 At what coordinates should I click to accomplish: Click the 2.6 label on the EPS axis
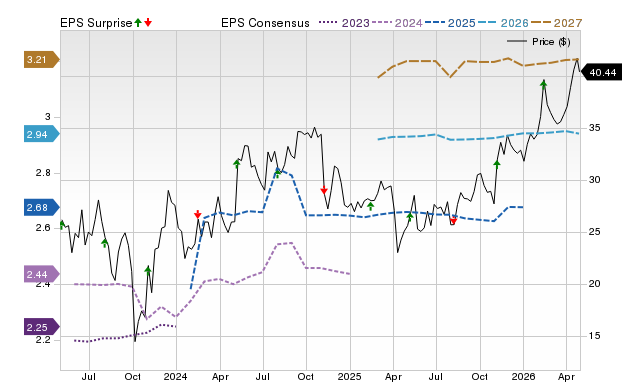pyautogui.click(x=43, y=228)
